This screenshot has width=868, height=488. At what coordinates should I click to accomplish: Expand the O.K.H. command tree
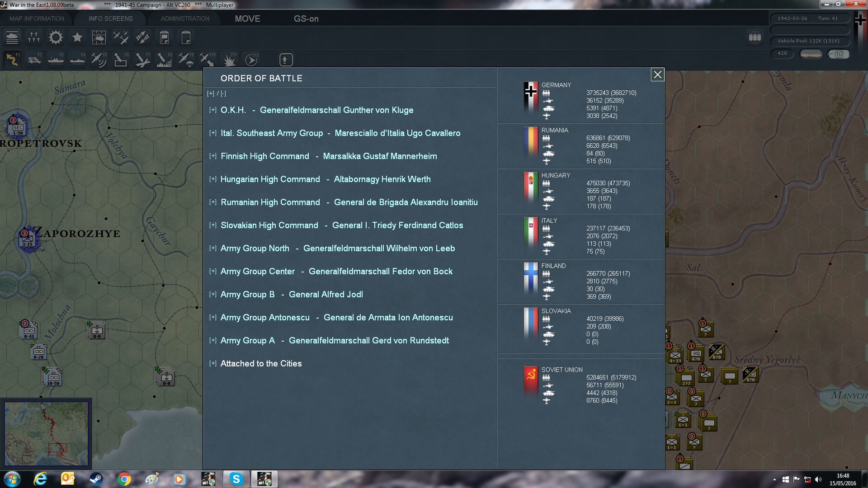pos(213,110)
